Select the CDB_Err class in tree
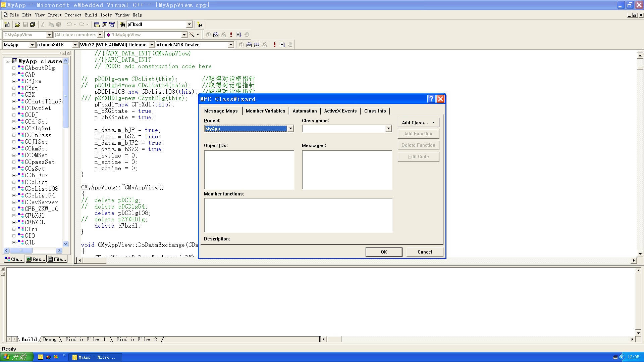The width and height of the screenshot is (644, 362). 36,175
